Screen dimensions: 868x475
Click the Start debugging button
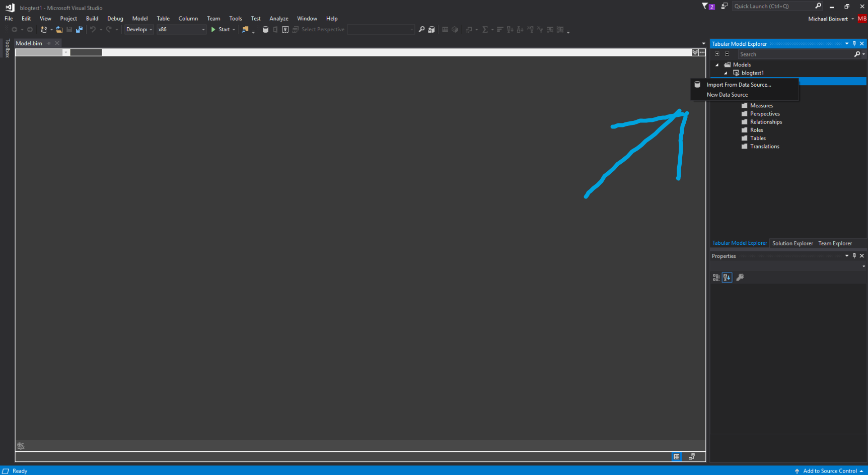[x=221, y=30]
